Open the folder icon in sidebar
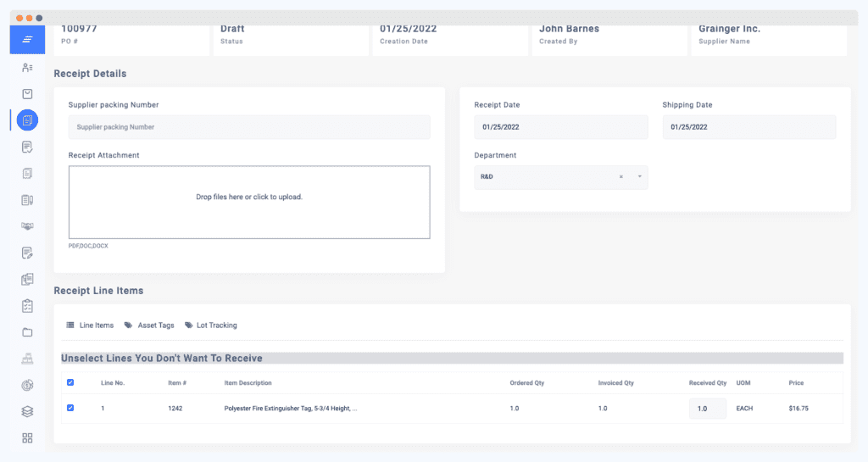The width and height of the screenshot is (868, 462). pyautogui.click(x=27, y=332)
